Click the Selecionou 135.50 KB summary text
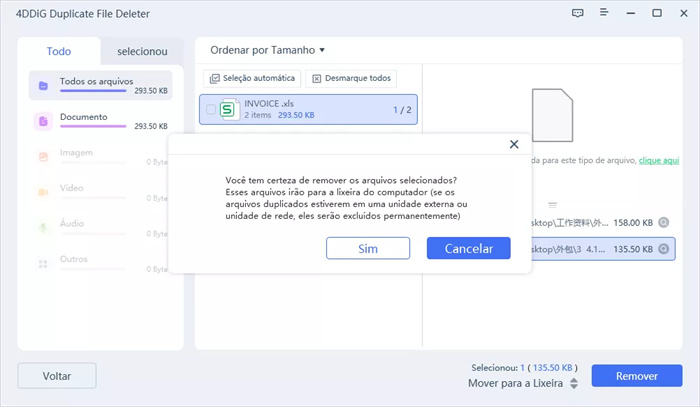The image size is (700, 407). [525, 368]
